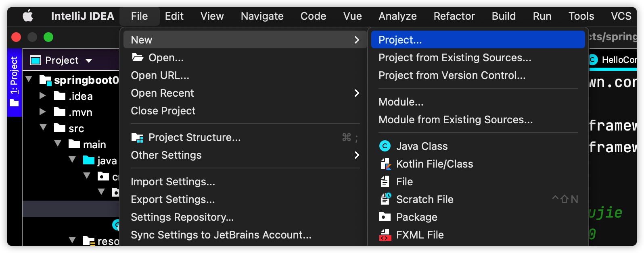The image size is (644, 253).
Task: Open the View menu
Action: tap(212, 16)
